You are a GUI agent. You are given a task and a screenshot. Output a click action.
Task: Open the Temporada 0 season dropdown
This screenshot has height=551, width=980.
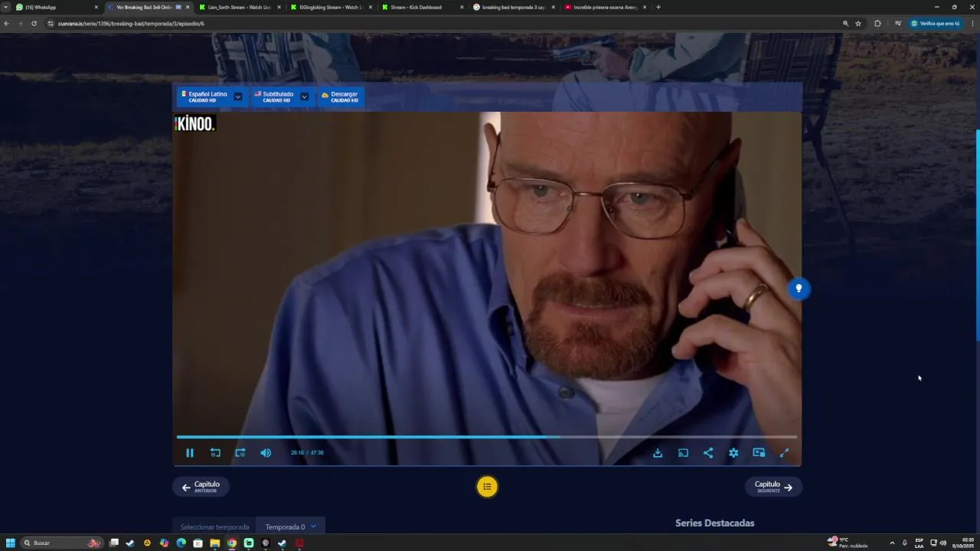291,527
